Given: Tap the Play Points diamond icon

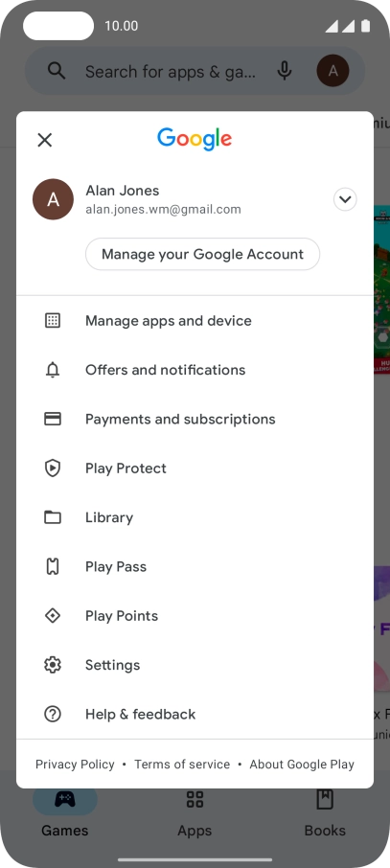Looking at the screenshot, I should pyautogui.click(x=53, y=616).
